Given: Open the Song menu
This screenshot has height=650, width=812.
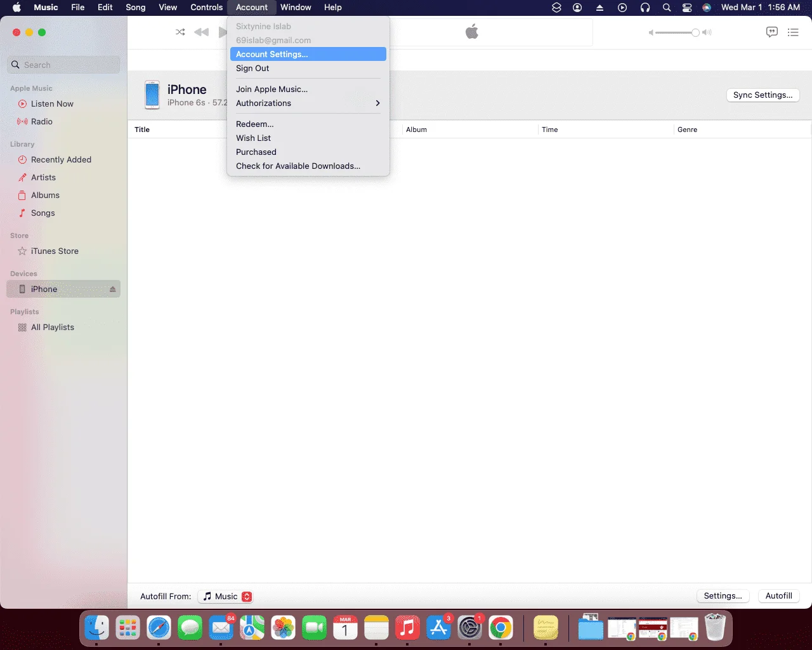Looking at the screenshot, I should (136, 8).
